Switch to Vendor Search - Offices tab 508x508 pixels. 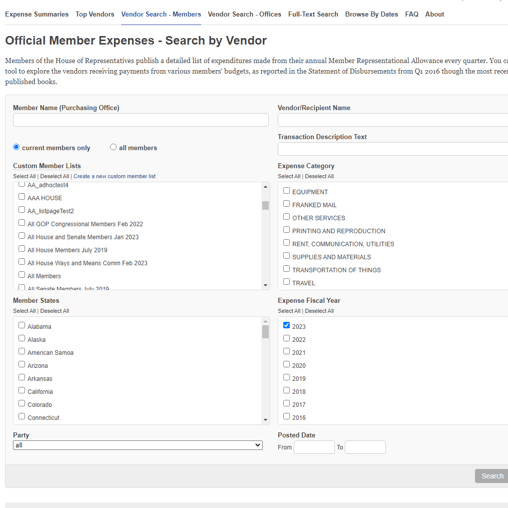coord(244,14)
